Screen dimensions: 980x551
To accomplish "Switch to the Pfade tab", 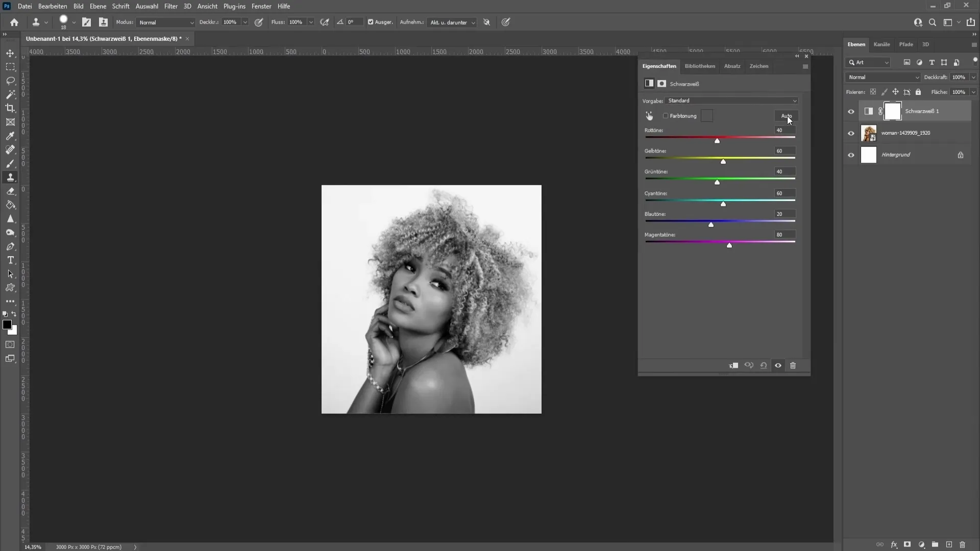I will (905, 44).
